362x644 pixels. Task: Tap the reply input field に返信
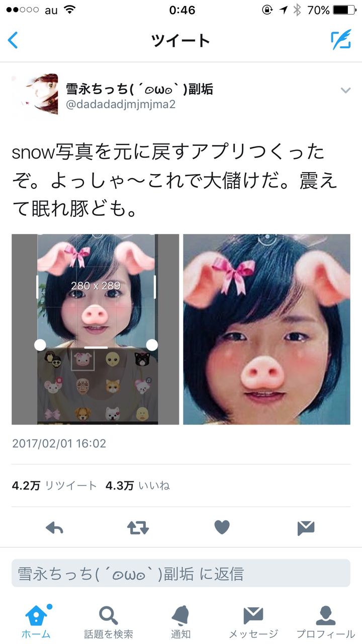pos(181,573)
